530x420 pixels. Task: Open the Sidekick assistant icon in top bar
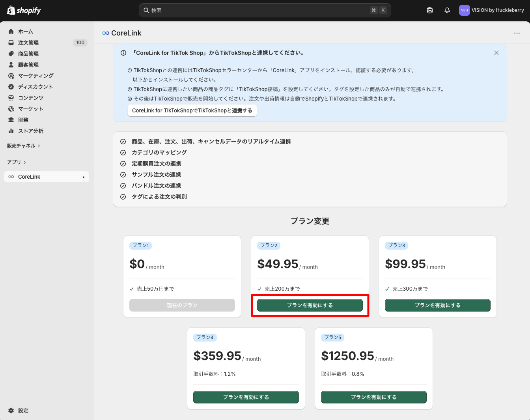pos(430,10)
